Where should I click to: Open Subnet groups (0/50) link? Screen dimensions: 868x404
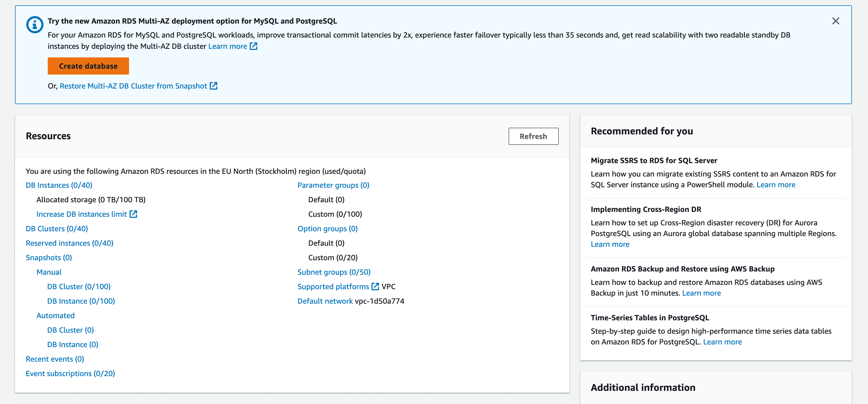(x=334, y=272)
